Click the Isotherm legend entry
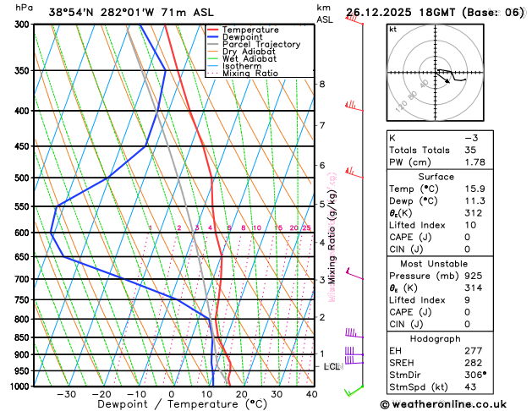The width and height of the screenshot is (532, 411). point(242,66)
